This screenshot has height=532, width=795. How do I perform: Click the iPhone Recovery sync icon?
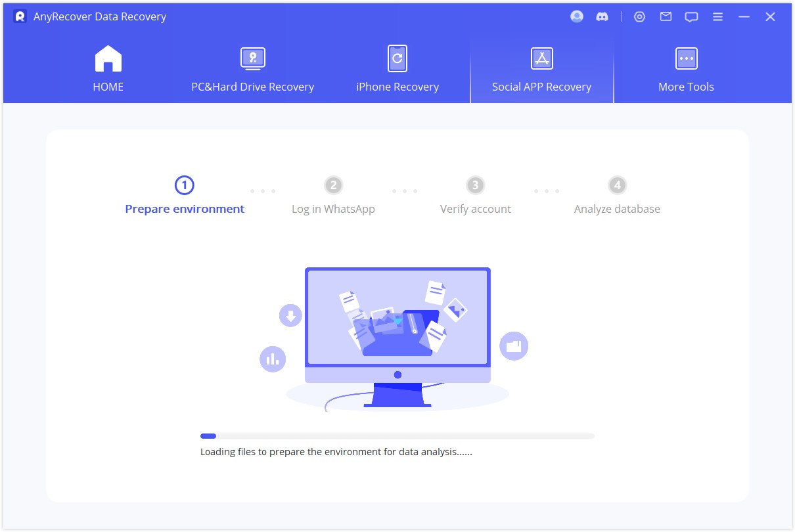click(x=397, y=58)
